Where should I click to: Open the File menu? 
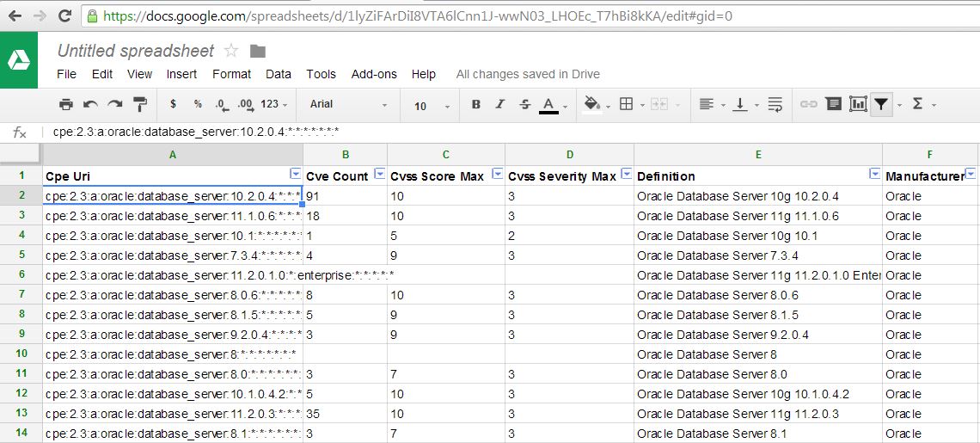click(66, 75)
